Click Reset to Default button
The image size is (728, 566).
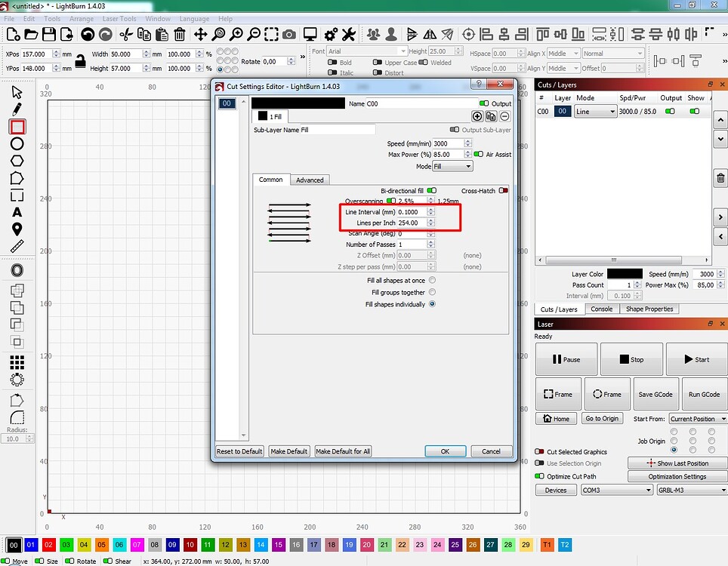(x=239, y=451)
